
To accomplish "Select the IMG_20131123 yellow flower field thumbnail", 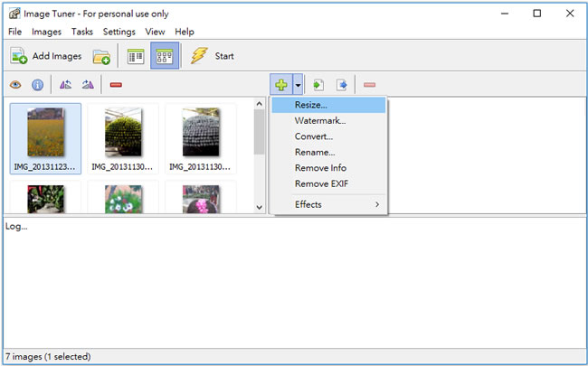I will click(x=45, y=138).
